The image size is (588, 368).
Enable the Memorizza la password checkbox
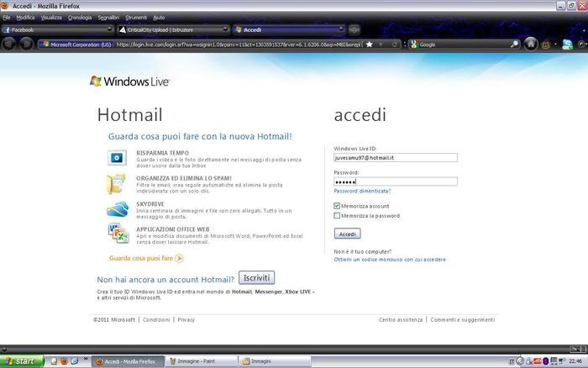[x=337, y=216]
